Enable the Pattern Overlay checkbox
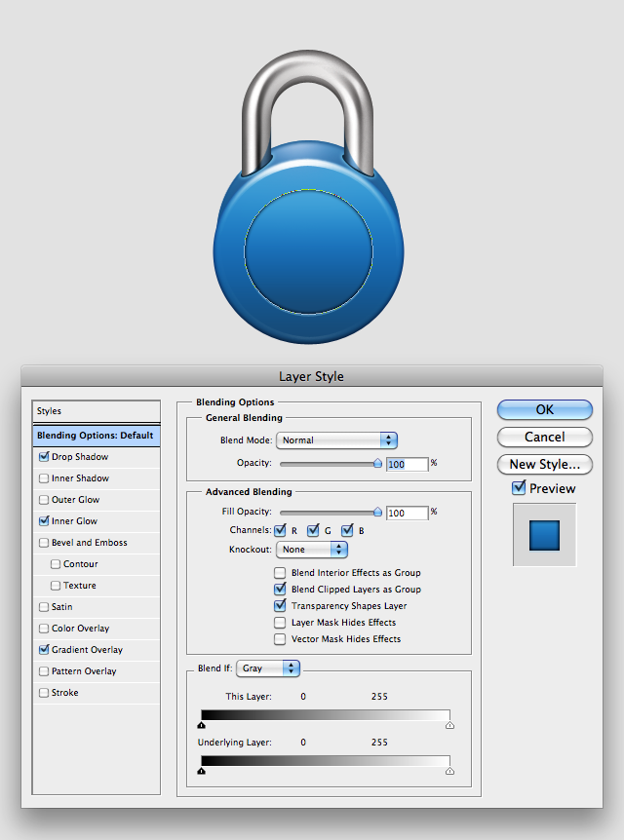 click(44, 671)
